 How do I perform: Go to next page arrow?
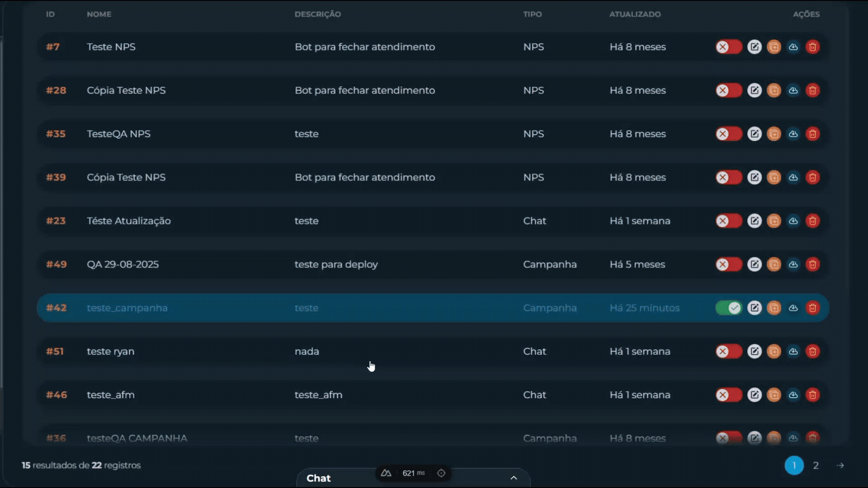pos(840,465)
